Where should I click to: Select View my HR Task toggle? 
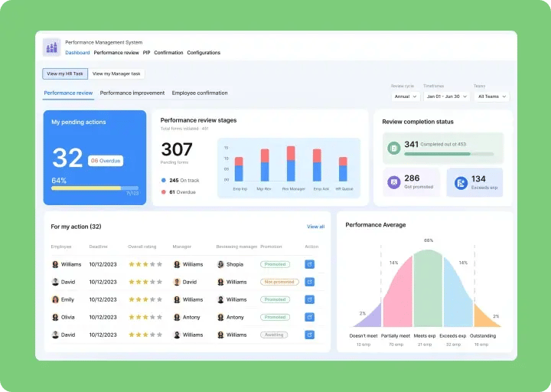(65, 73)
